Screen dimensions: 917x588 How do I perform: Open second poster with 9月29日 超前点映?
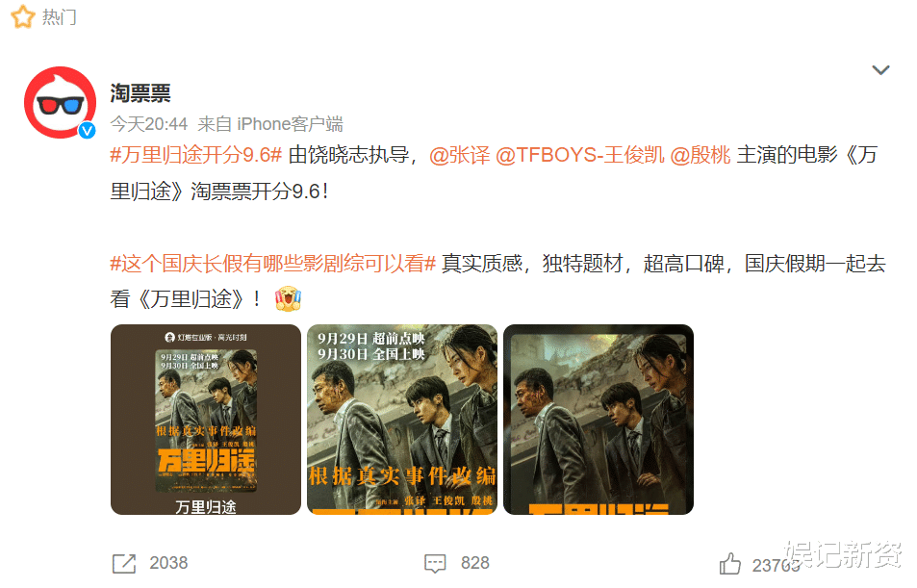402,420
